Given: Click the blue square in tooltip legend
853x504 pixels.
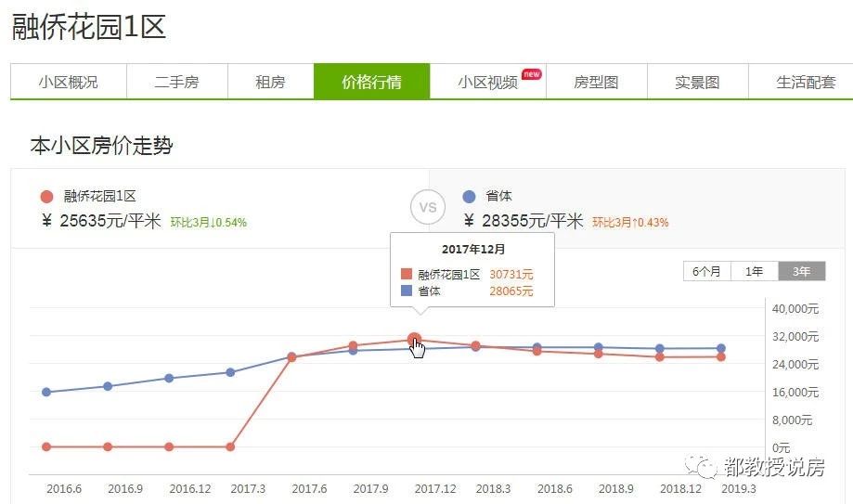Looking at the screenshot, I should pos(407,291).
